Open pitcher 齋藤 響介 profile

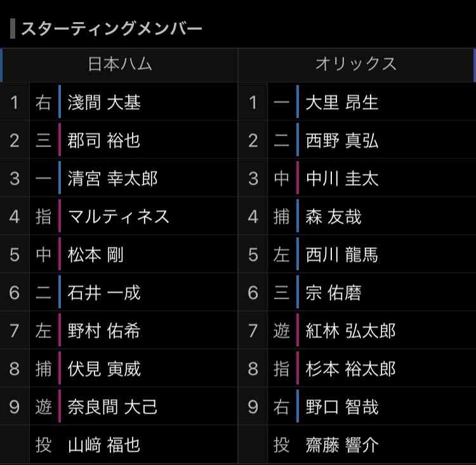coord(342,445)
